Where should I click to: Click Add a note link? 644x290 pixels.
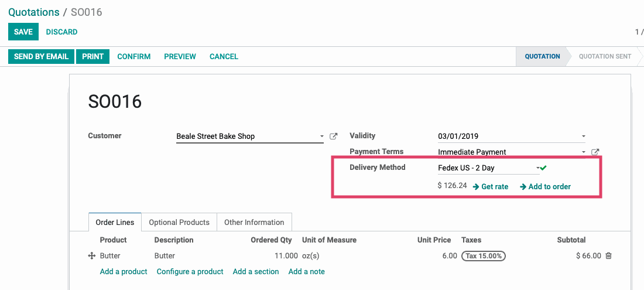tap(306, 271)
